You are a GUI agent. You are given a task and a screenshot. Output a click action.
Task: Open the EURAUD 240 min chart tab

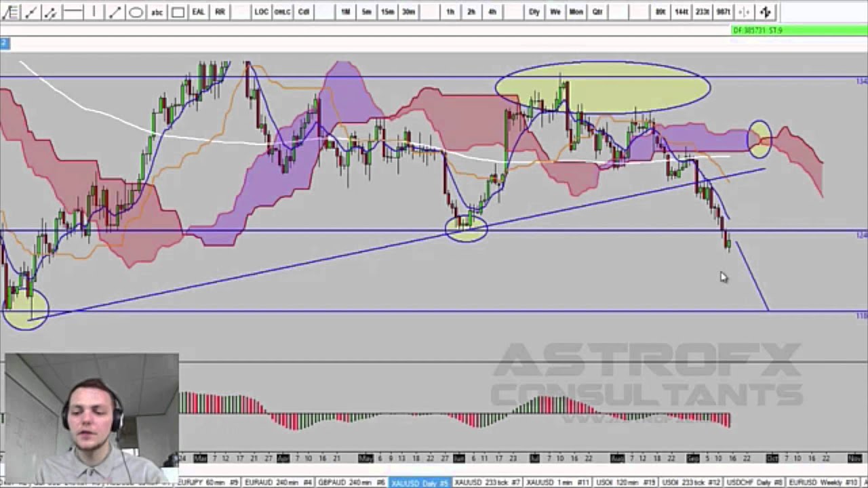point(279,482)
